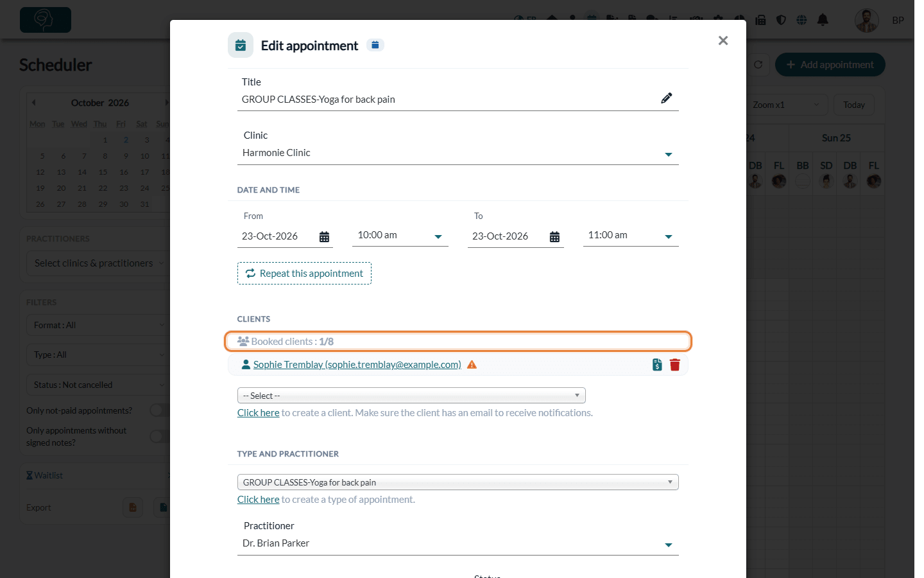Expand the Practitioner dropdown showing Dr. Brian Parker
The width and height of the screenshot is (924, 578).
[x=458, y=543]
